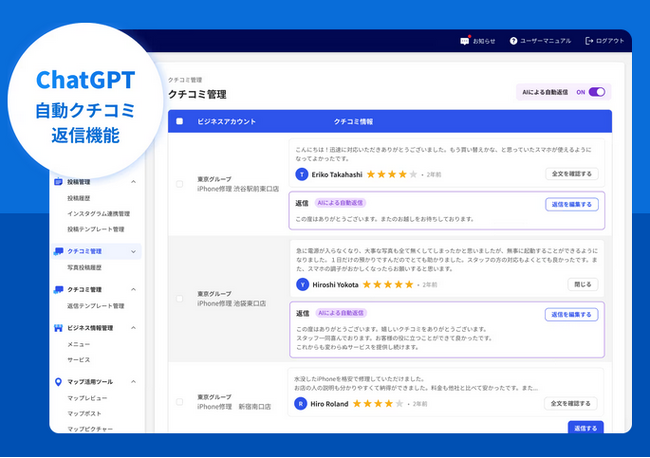Collapse the second クチコミ管理 section chevron
Image resolution: width=650 pixels, height=458 pixels.
[x=133, y=289]
